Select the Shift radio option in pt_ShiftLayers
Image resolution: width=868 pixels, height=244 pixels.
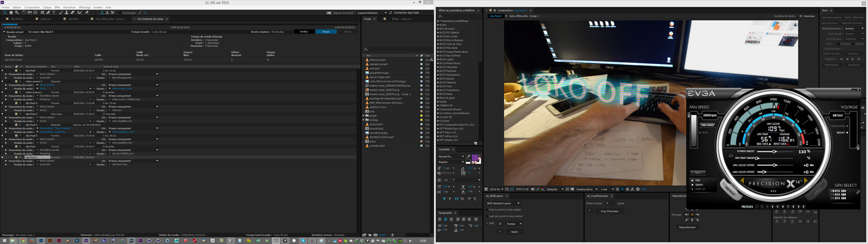point(487,223)
